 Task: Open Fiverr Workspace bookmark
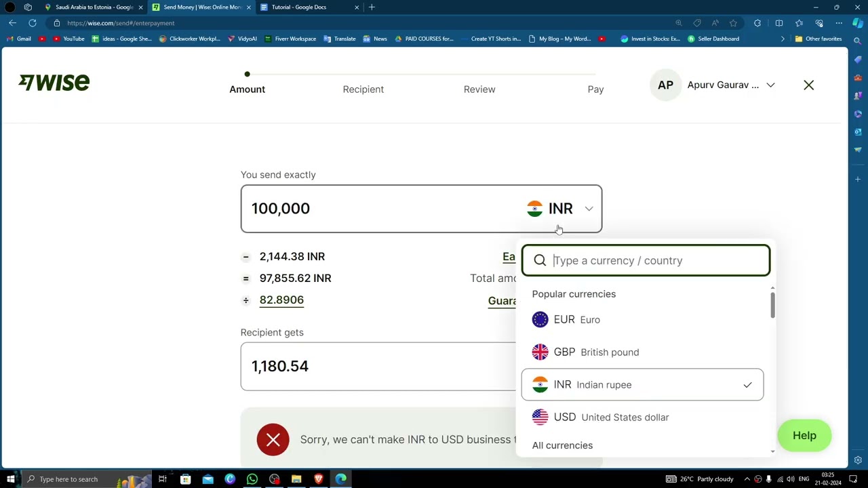(290, 39)
